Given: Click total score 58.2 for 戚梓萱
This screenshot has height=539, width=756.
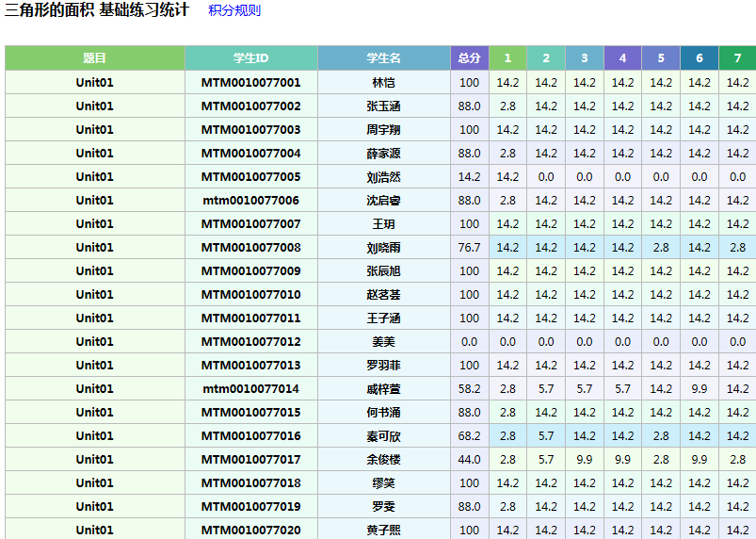Looking at the screenshot, I should click(x=470, y=389).
